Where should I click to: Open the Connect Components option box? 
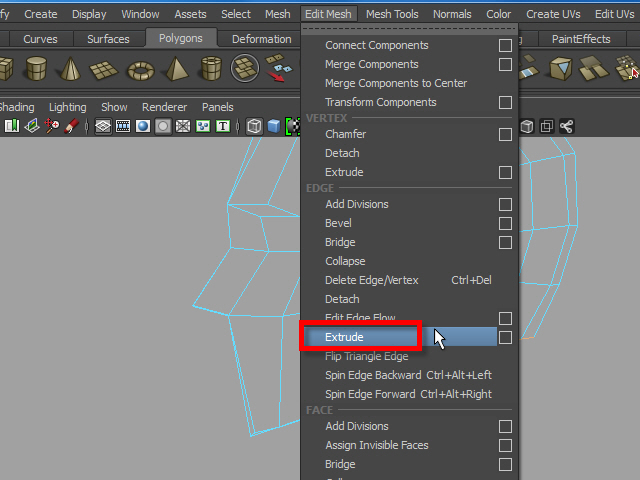[x=505, y=46]
